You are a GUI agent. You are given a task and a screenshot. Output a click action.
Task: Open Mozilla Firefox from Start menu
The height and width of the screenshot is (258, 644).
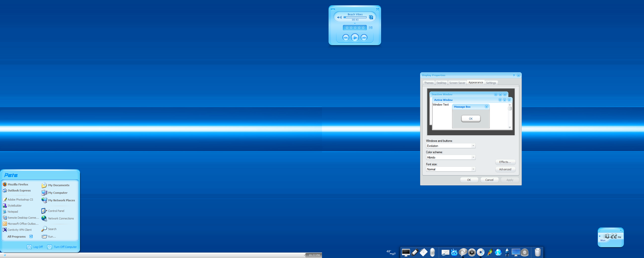coord(16,184)
